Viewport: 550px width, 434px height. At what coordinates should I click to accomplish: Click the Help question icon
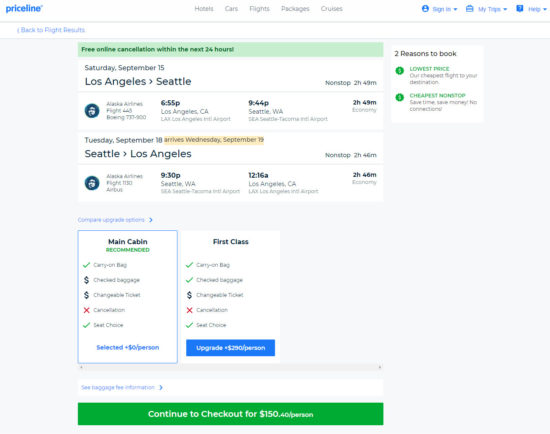tap(519, 9)
